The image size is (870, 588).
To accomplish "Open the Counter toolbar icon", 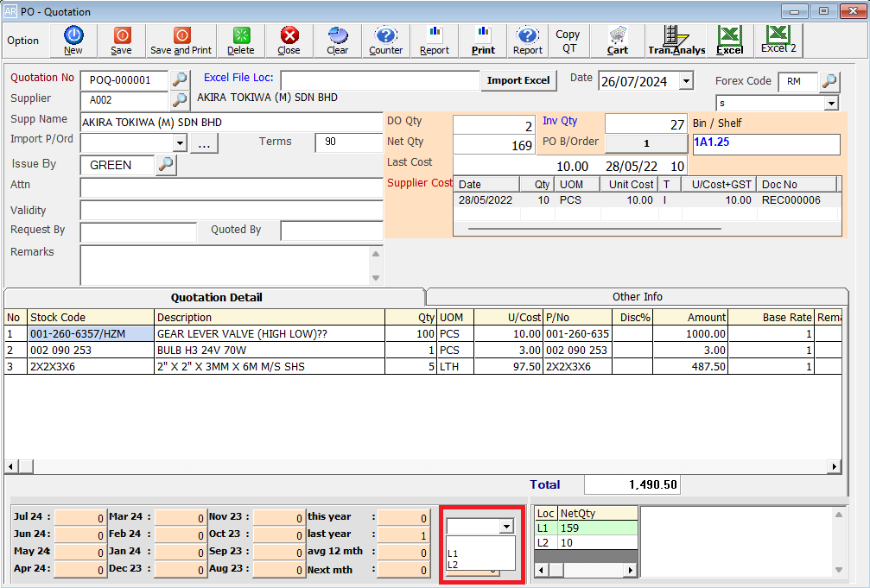I will pos(385,41).
